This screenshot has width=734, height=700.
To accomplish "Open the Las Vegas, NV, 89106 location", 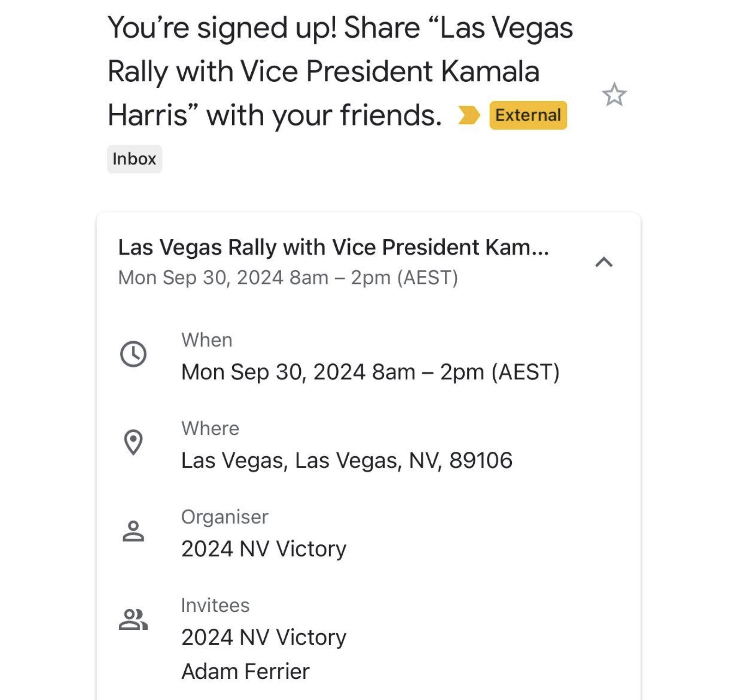I will (347, 460).
